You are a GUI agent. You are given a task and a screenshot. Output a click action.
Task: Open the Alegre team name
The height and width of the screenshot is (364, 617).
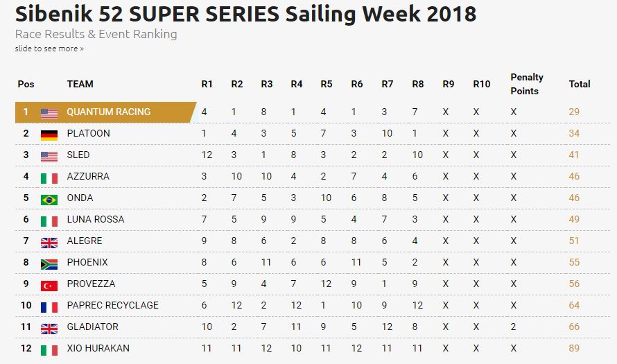[85, 241]
